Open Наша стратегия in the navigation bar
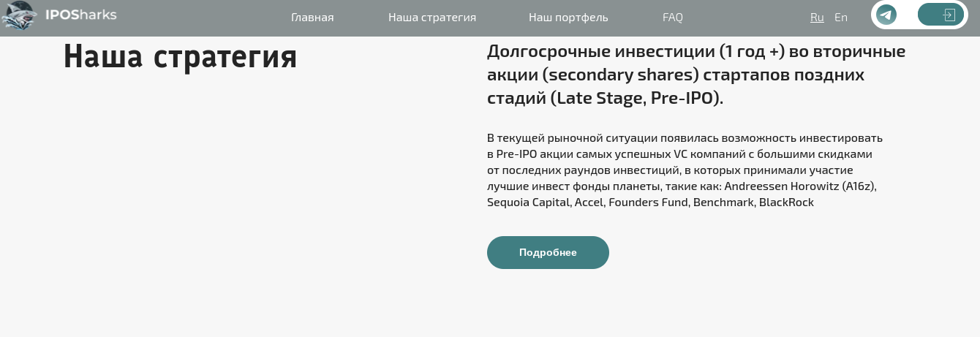The image size is (980, 337). coord(432,18)
